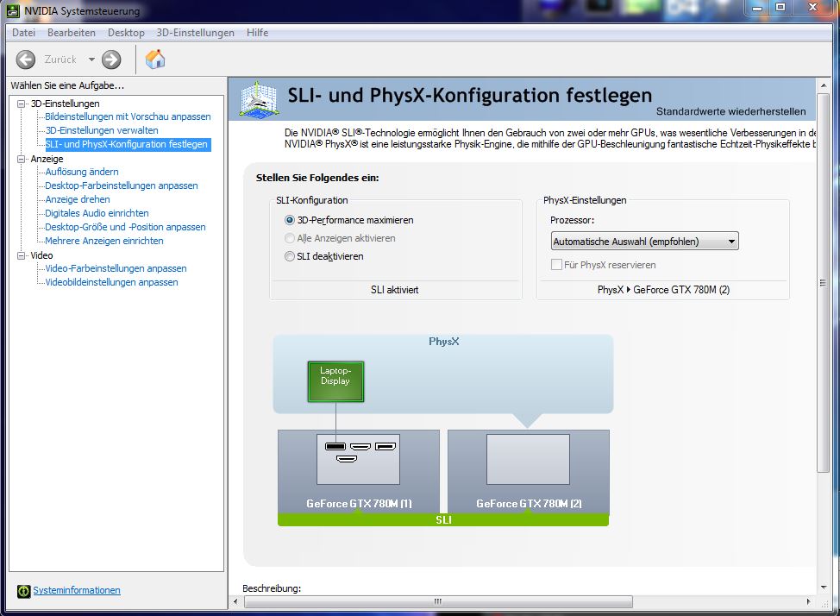840x616 pixels.
Task: Click the NVIDIA title bar app icon
Action: point(13,10)
